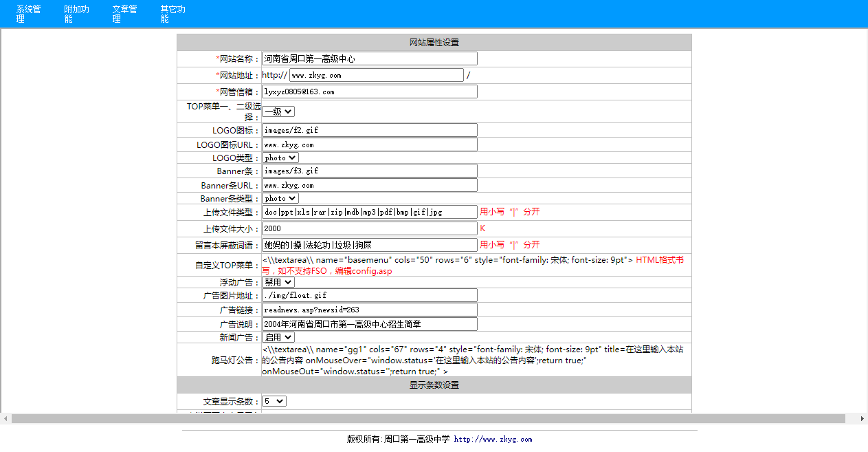868x452 pixels.
Task: Click the 上传文件类型 extensions field
Action: pos(370,212)
